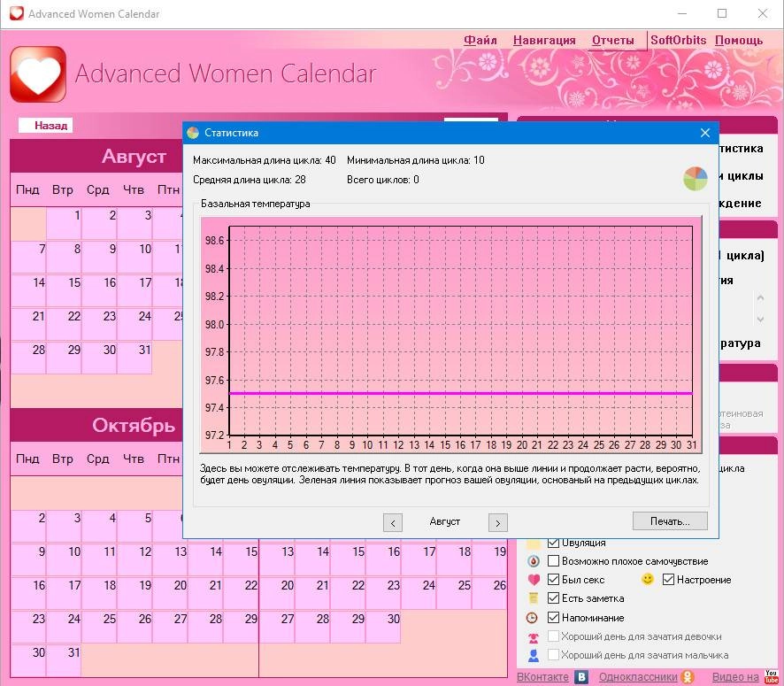Image resolution: width=784 pixels, height=686 pixels.
Task: Select October 17 in the calendar
Action: pos(64,593)
